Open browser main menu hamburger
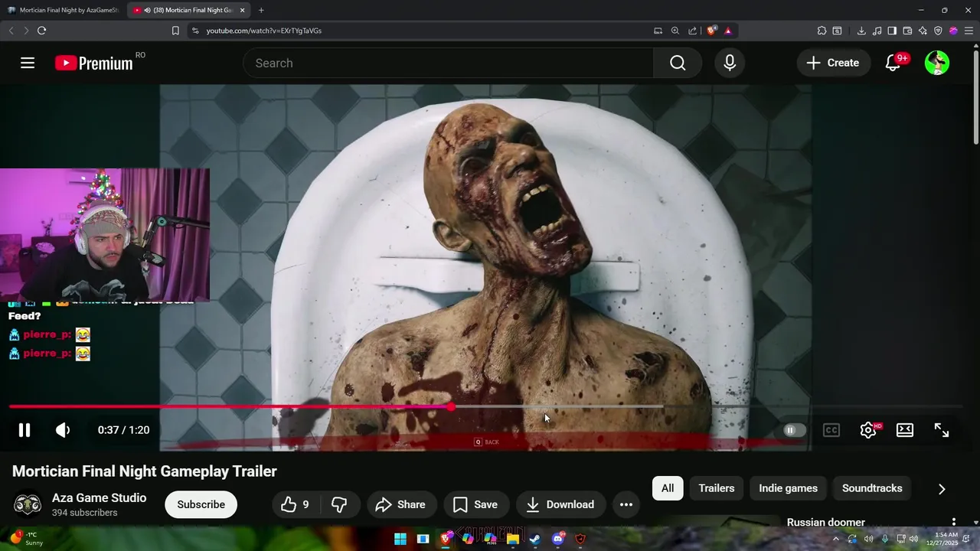The image size is (980, 551). [969, 31]
